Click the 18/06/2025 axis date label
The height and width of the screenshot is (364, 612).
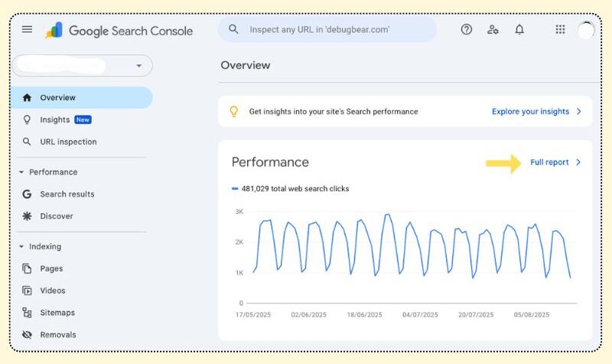tap(365, 314)
